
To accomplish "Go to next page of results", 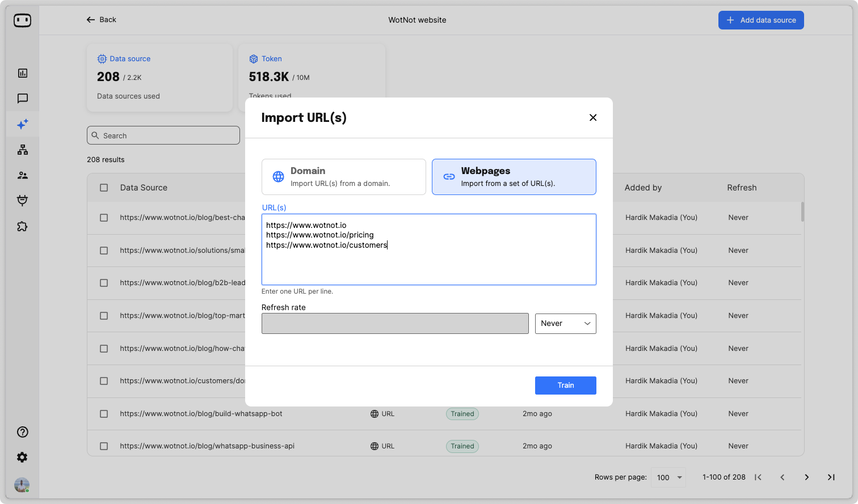I will click(x=806, y=477).
